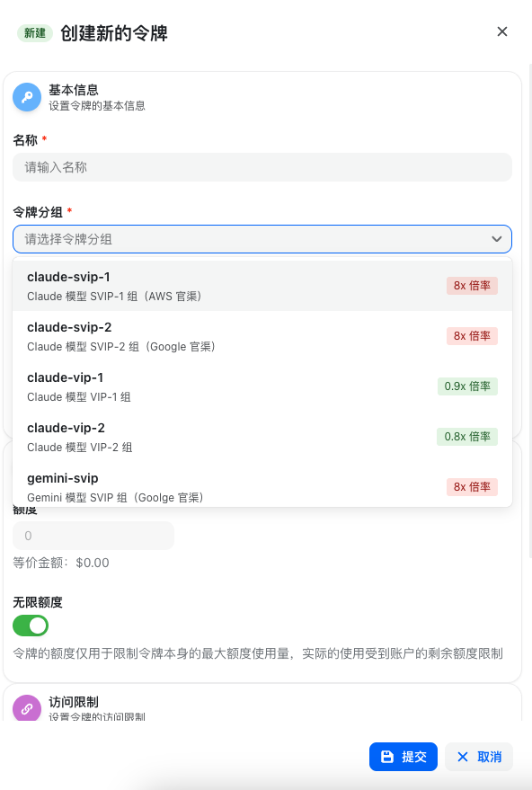Click the 名称 name input field

[262, 167]
